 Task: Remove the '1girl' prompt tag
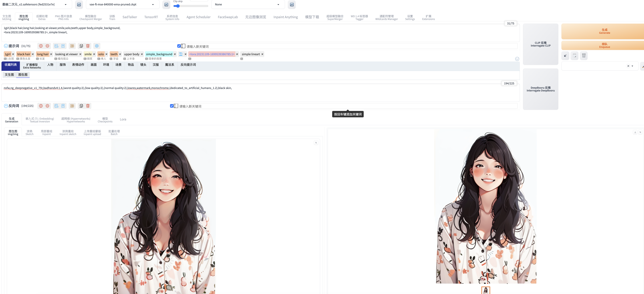(x=13, y=54)
